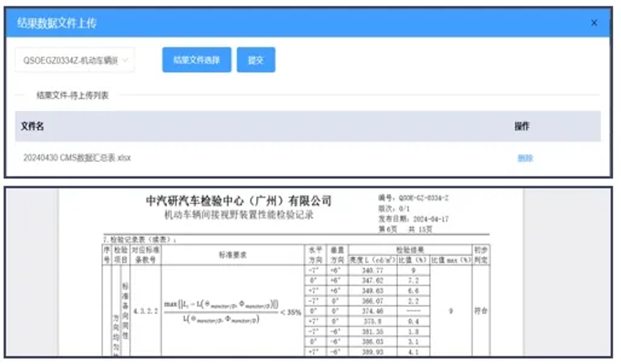The width and height of the screenshot is (621, 364).
Task: Click the 操作 column header
Action: click(x=521, y=126)
